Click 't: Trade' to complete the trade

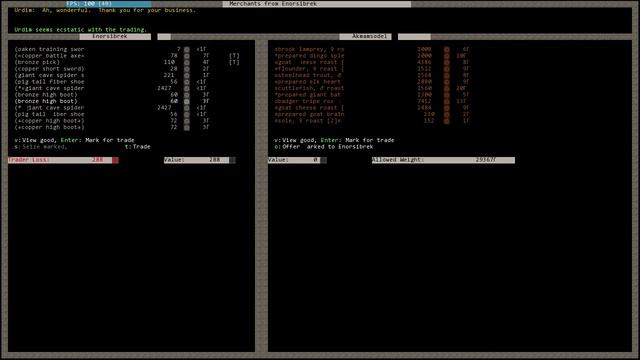(x=138, y=147)
